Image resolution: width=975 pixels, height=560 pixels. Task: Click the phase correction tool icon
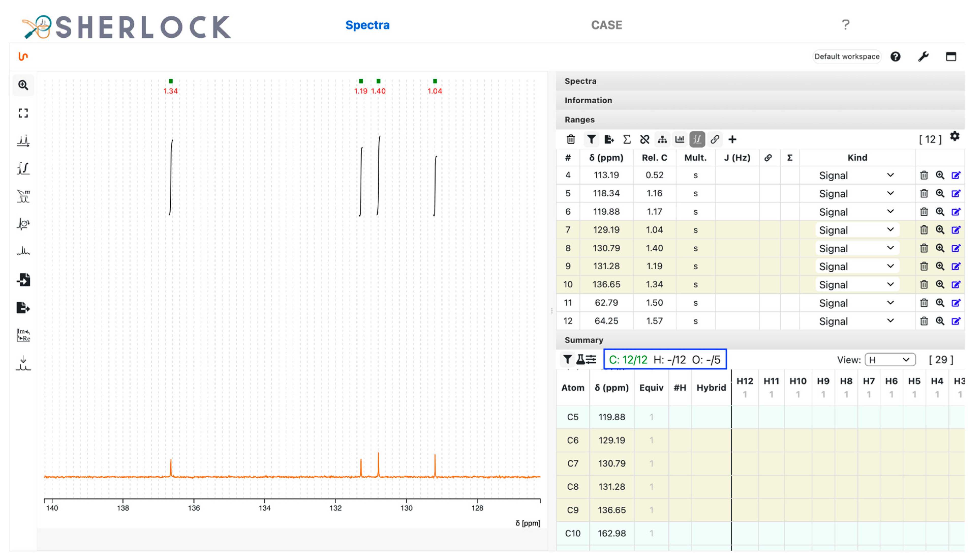23,224
